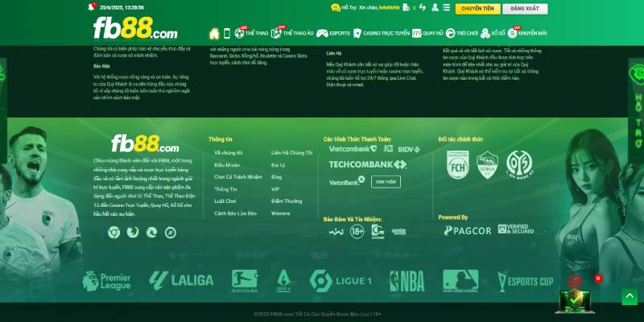Click the Edge browser icon in footer
The width and height of the screenshot is (644, 322).
(x=151, y=233)
